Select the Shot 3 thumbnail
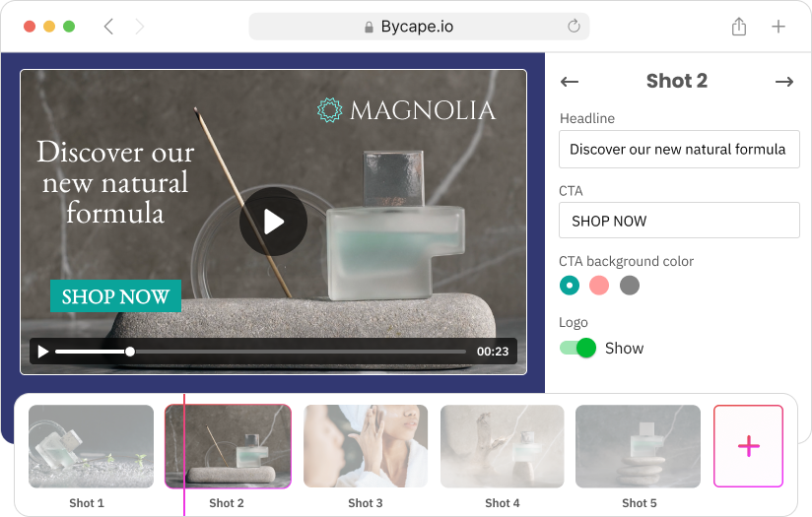The width and height of the screenshot is (812, 517). [366, 446]
